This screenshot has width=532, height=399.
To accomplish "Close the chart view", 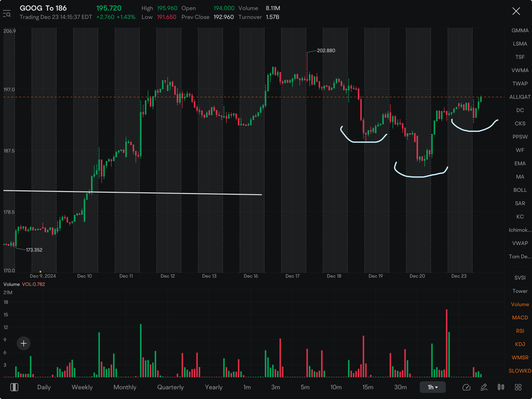I will (x=516, y=11).
